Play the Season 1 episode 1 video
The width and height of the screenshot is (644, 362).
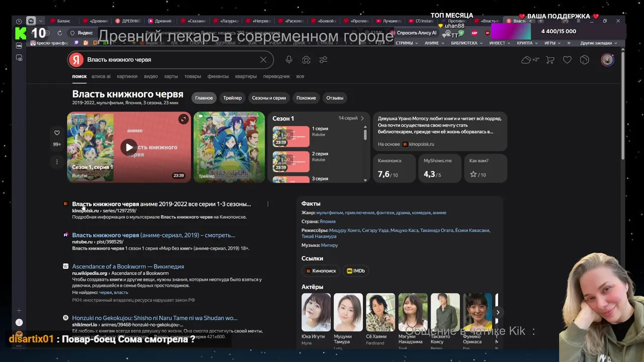click(x=129, y=147)
